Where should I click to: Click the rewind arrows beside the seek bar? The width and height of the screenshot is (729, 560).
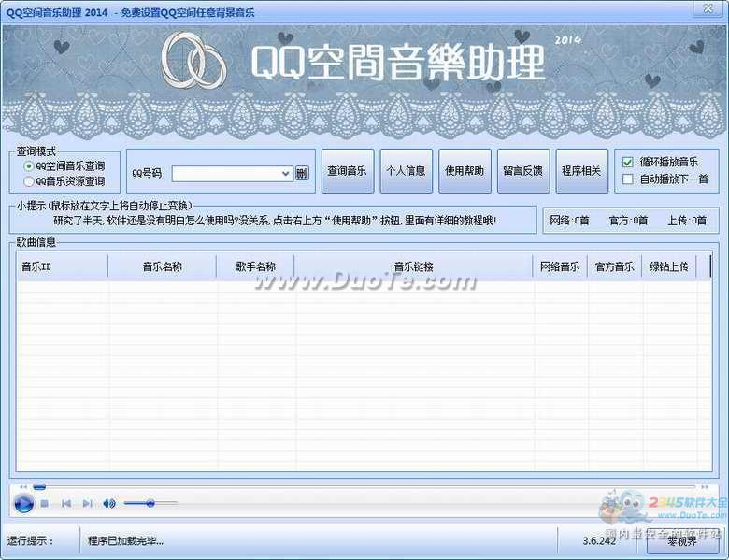tap(23, 487)
